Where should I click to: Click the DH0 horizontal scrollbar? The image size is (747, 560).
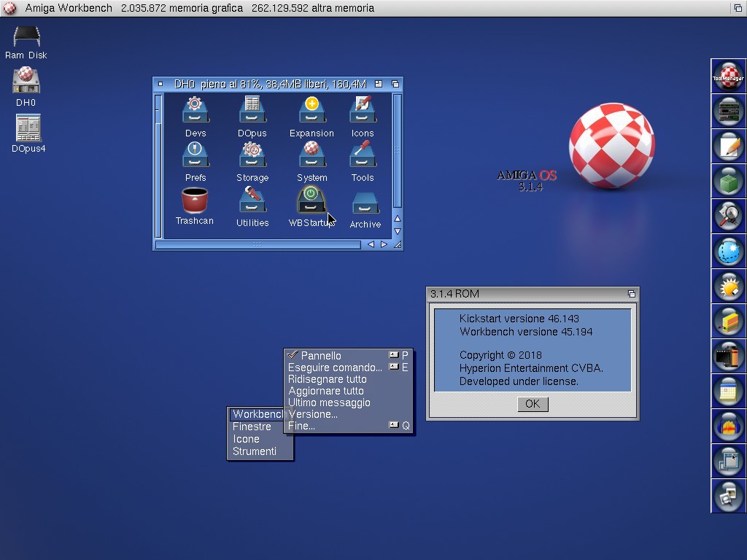tap(258, 244)
